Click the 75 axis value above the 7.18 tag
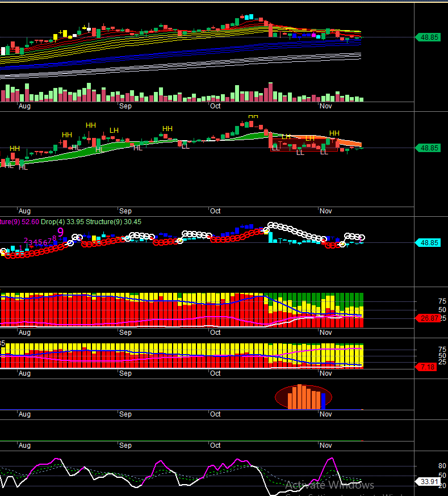 pos(442,350)
